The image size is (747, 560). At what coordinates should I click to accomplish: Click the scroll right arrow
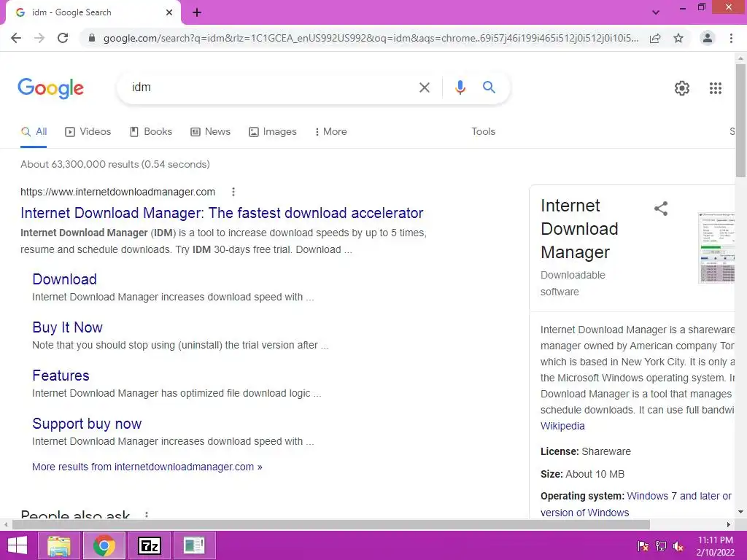tap(729, 524)
